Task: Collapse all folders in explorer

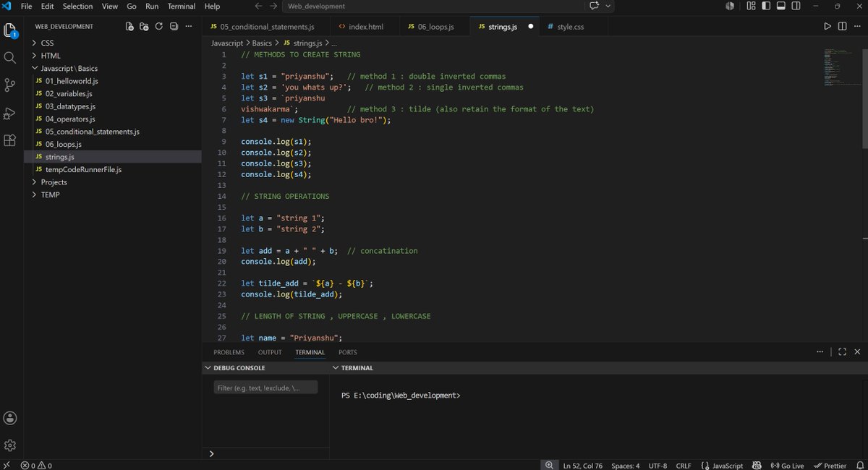Action: (174, 27)
